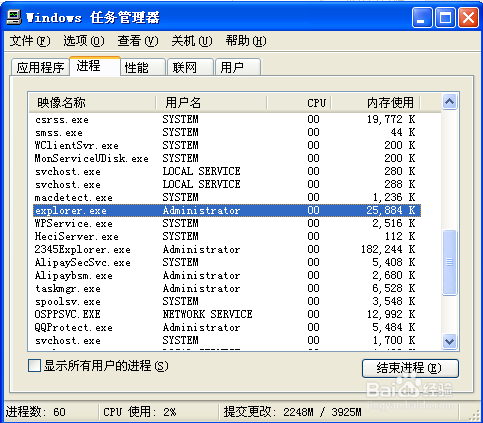Maximize the Task Manager window

[x=445, y=18]
